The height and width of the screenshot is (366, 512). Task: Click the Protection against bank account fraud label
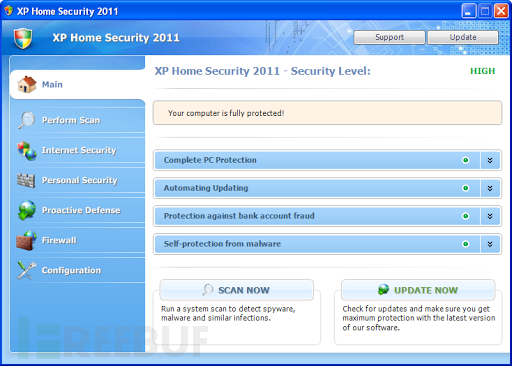[239, 216]
